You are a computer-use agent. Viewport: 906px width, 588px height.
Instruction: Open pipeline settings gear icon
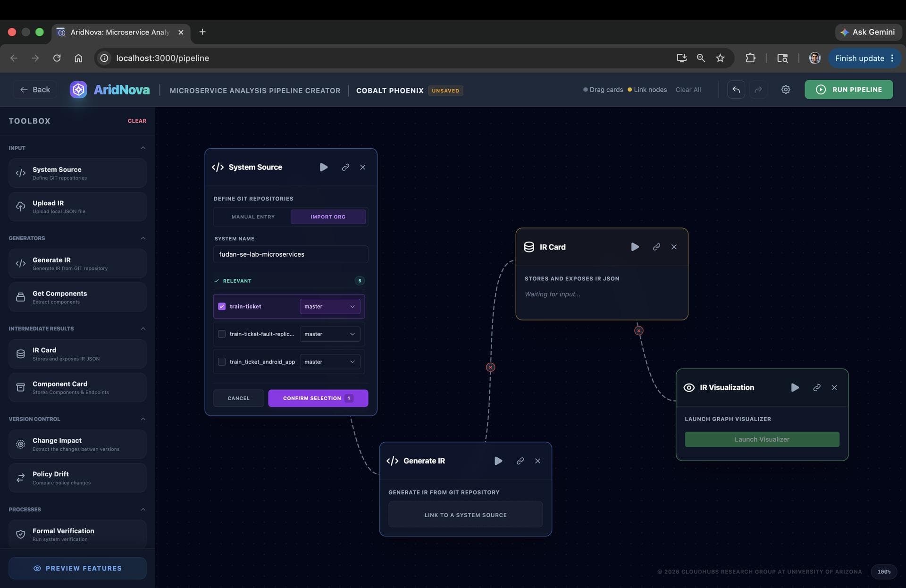(786, 90)
